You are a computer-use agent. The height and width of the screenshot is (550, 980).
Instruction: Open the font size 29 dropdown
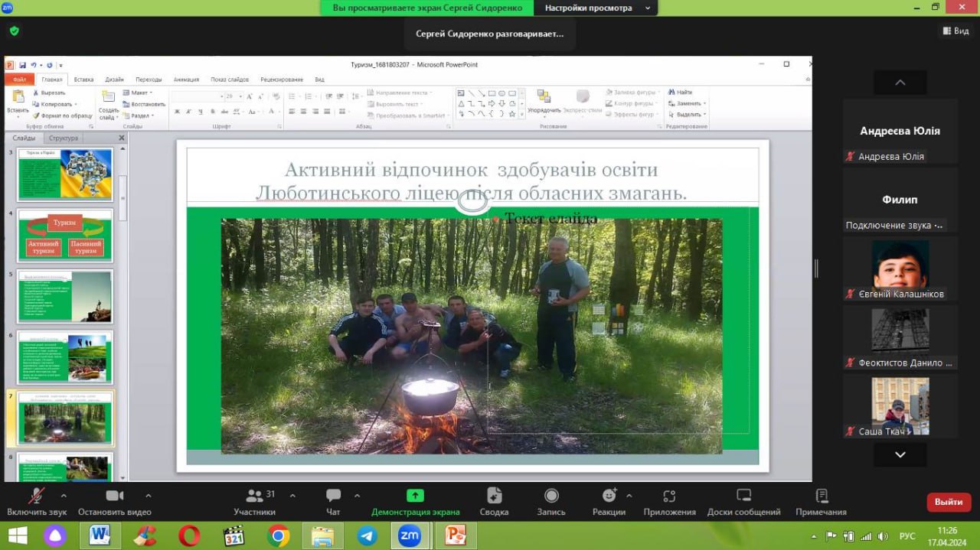240,96
